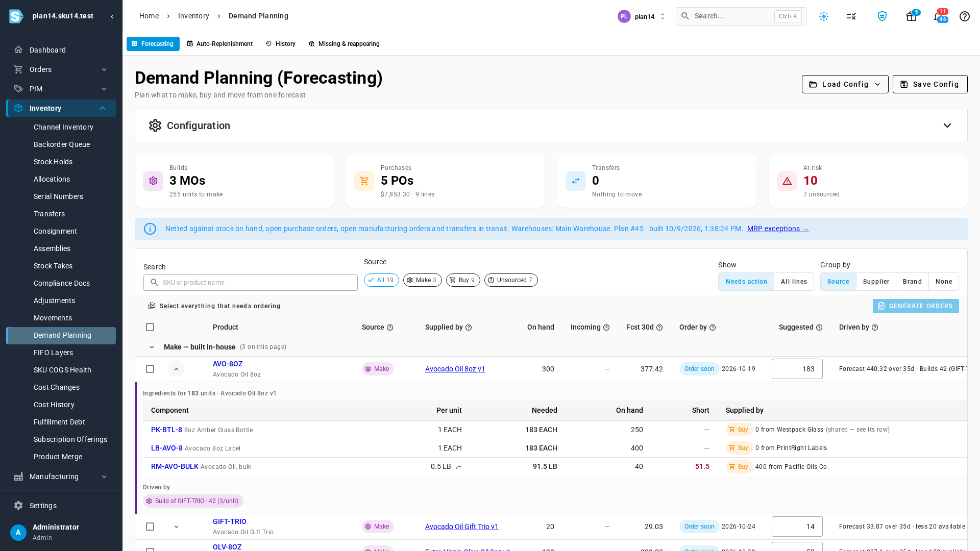The image size is (980, 551).
Task: Click the shield icon in top bar
Action: click(x=882, y=16)
